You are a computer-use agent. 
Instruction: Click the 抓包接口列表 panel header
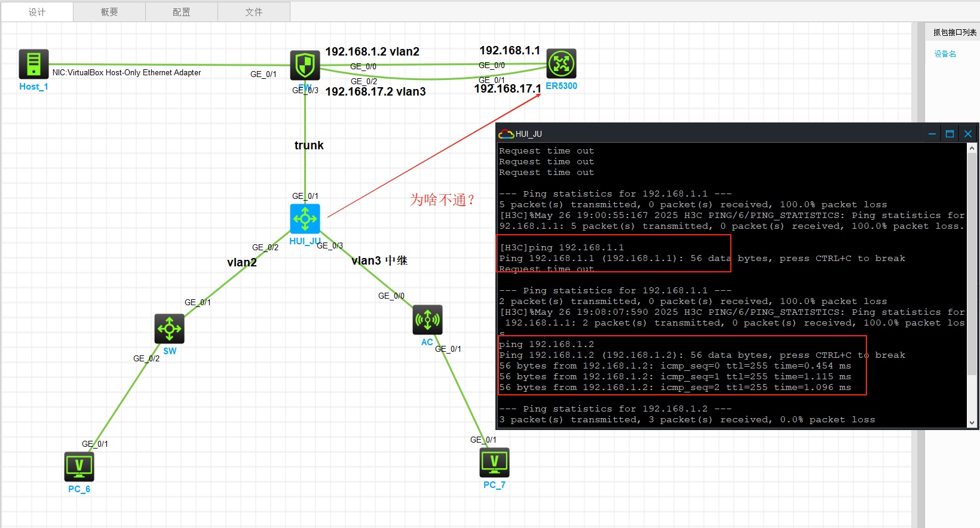955,32
